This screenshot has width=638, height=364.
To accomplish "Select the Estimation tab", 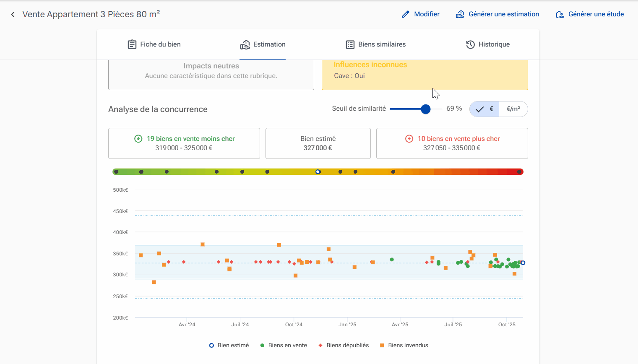I will coord(263,44).
